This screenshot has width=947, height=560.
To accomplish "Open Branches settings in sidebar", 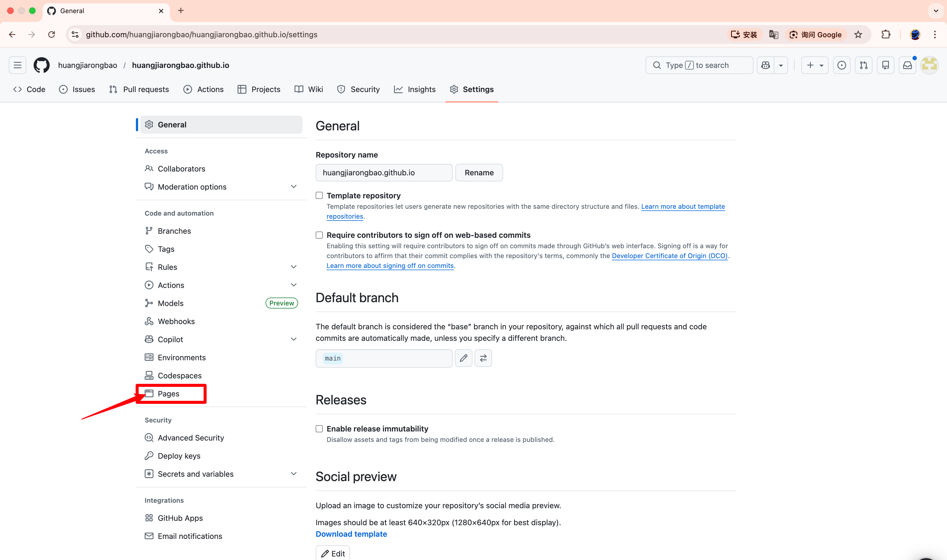I will click(221, 231).
